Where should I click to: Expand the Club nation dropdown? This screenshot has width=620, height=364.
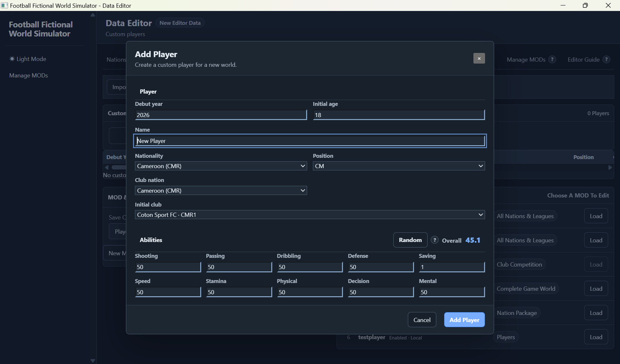click(221, 190)
